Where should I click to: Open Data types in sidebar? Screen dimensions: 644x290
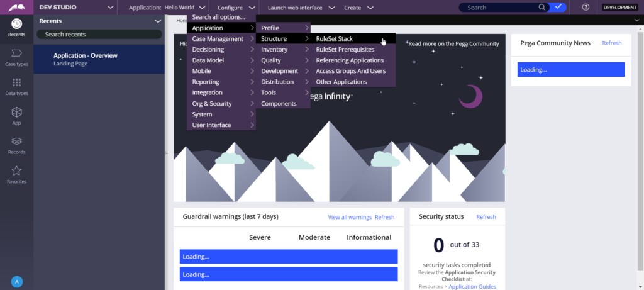click(x=16, y=87)
